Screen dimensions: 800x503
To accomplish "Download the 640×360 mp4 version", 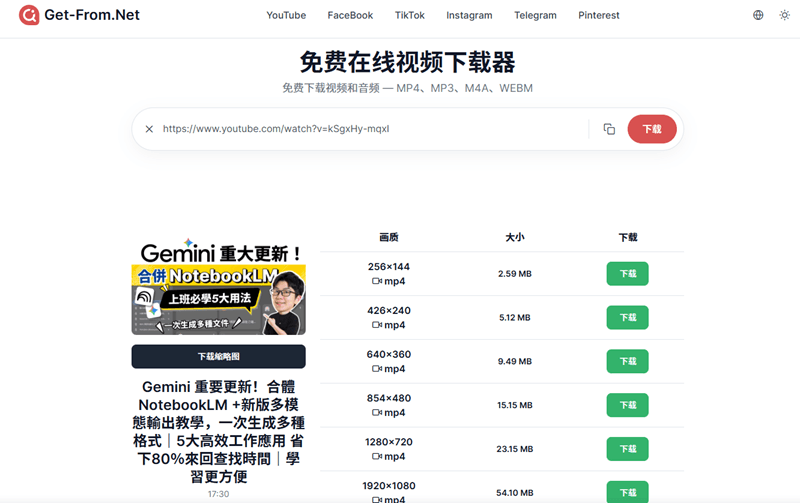I will [x=628, y=362].
